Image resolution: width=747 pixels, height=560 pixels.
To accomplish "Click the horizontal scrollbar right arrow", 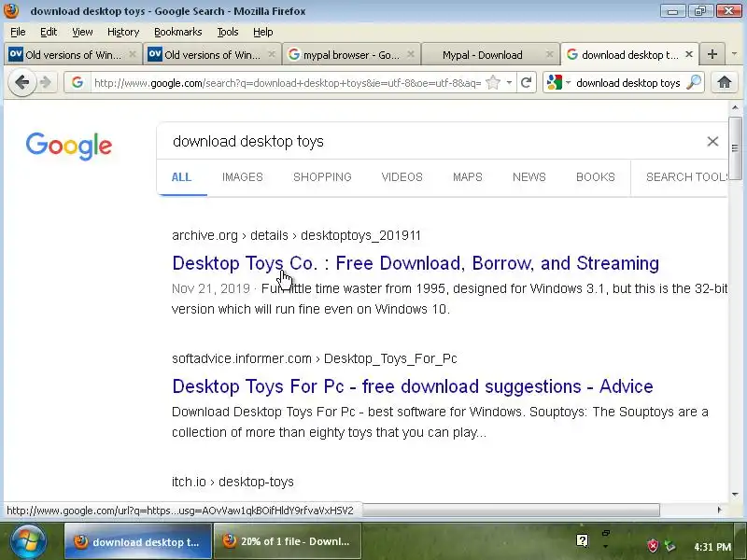I will [x=719, y=510].
